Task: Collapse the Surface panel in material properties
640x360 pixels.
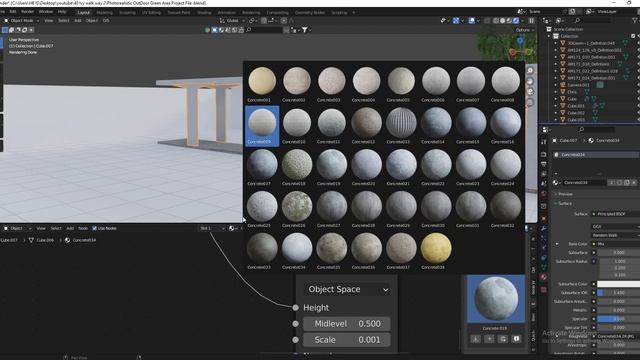Action: pyautogui.click(x=565, y=203)
